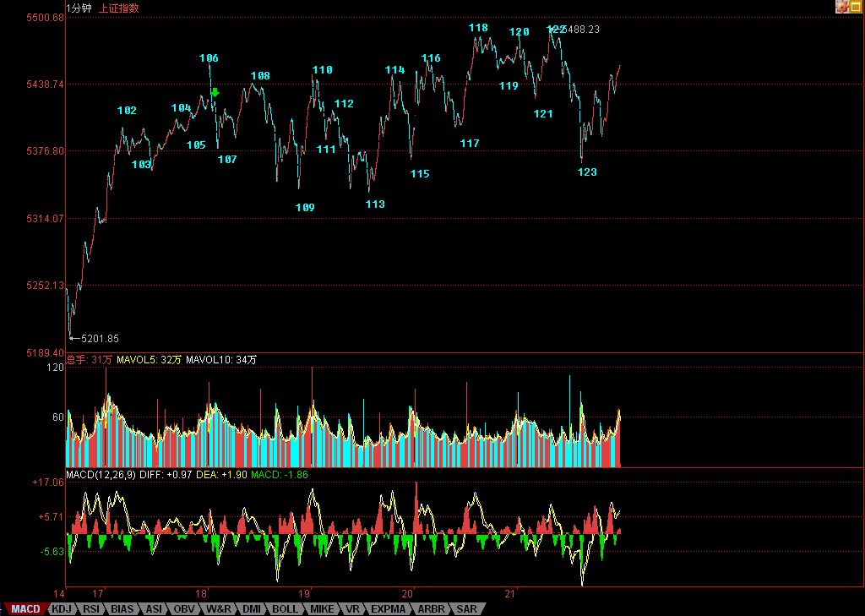This screenshot has height=616, width=865.
Task: Open the EXPMA indicator tab
Action: (x=389, y=608)
